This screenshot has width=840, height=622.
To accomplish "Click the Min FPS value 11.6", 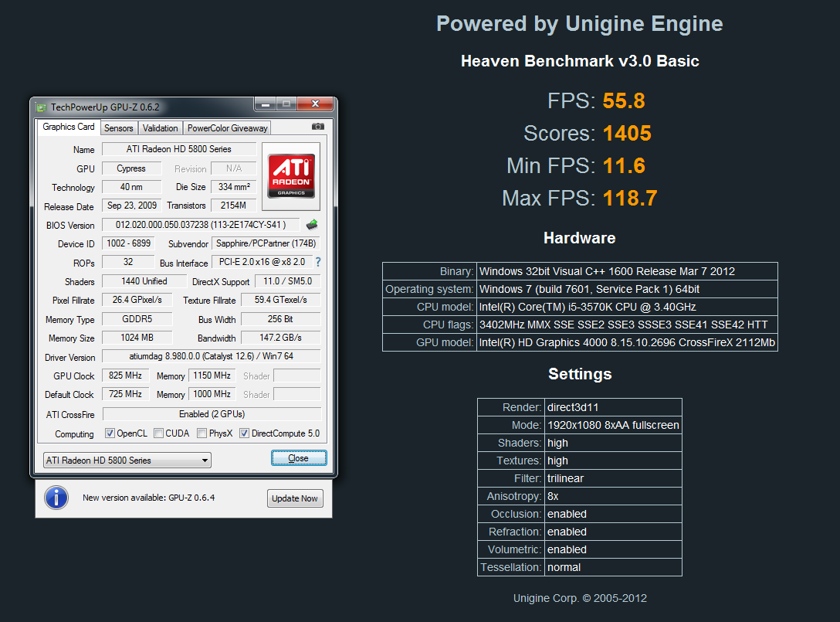I will pos(624,165).
